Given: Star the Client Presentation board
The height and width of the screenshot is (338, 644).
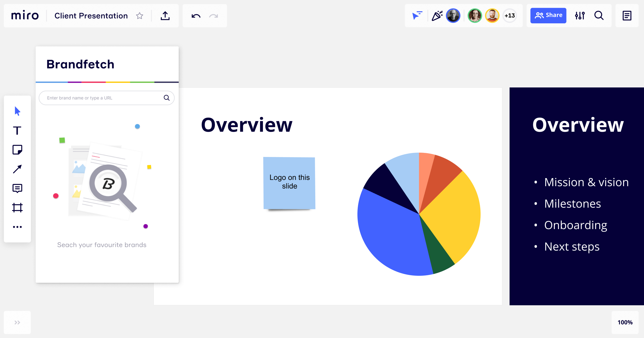Looking at the screenshot, I should (140, 16).
